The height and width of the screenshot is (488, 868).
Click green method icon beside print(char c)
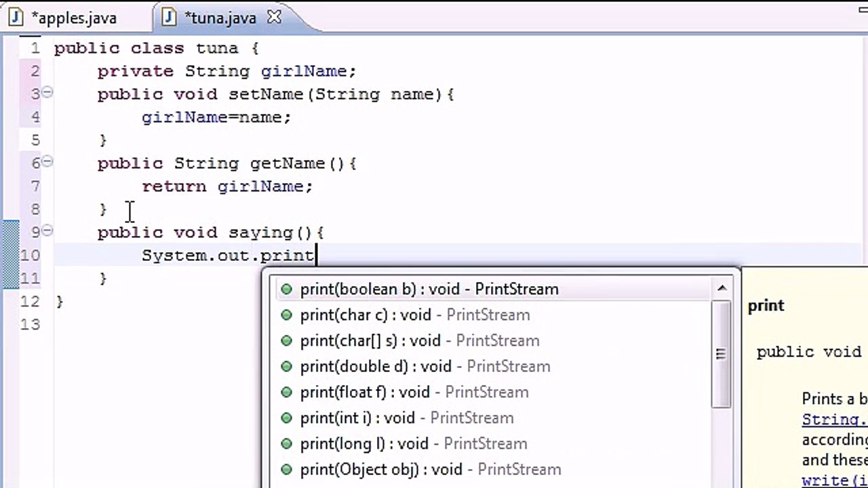click(286, 315)
